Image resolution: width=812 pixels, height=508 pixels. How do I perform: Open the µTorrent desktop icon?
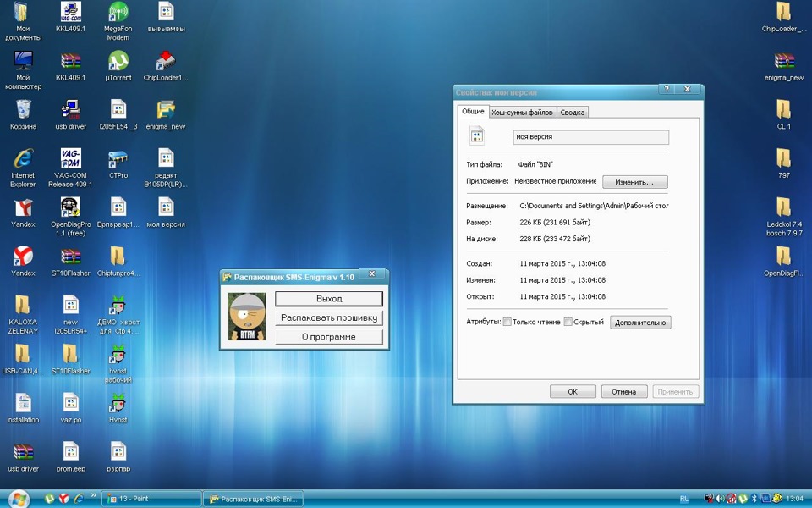tap(118, 61)
